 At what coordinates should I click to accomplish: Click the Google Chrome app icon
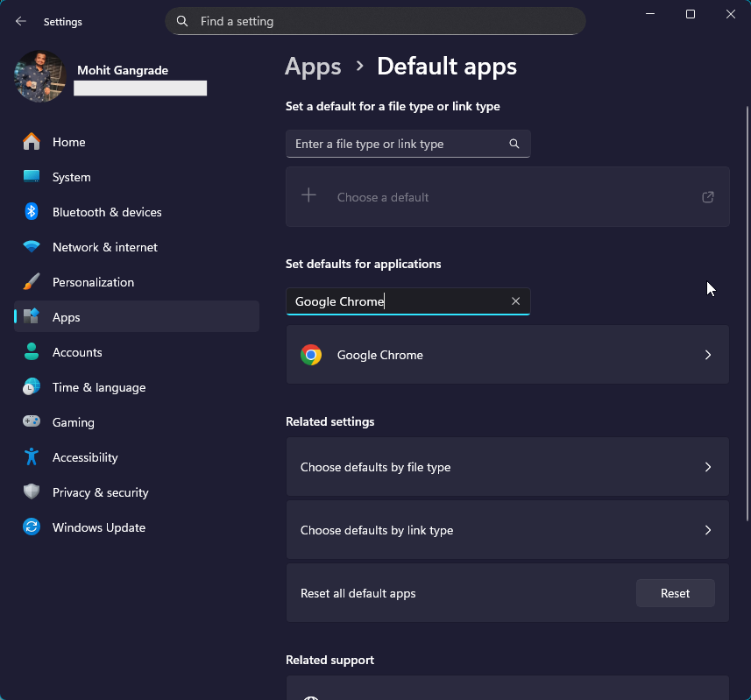[311, 355]
